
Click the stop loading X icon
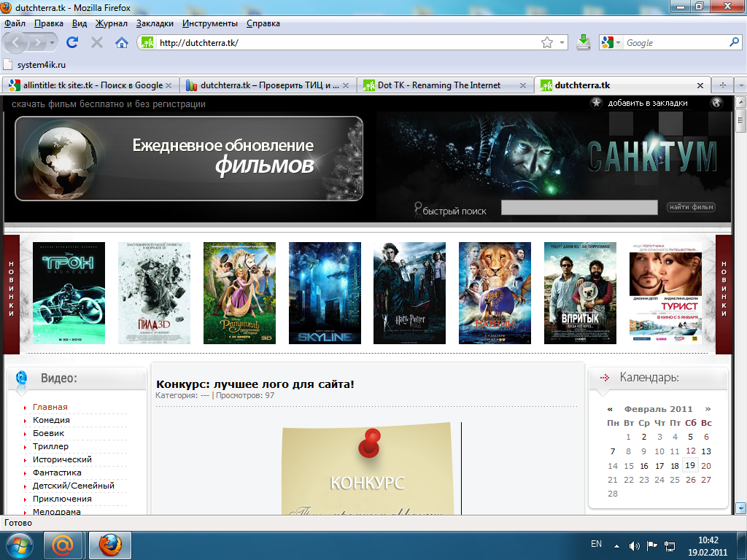point(97,43)
